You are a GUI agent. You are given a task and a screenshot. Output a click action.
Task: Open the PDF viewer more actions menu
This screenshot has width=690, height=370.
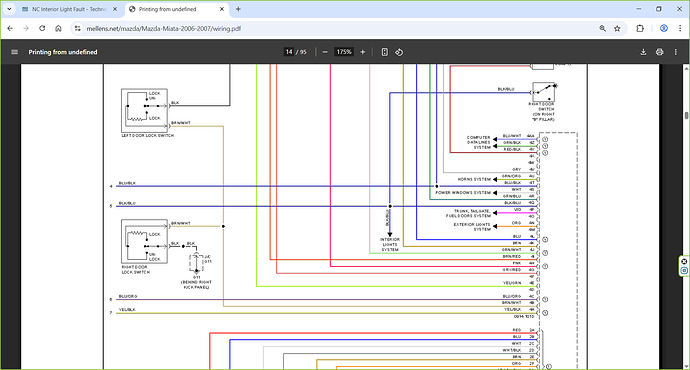click(x=675, y=52)
